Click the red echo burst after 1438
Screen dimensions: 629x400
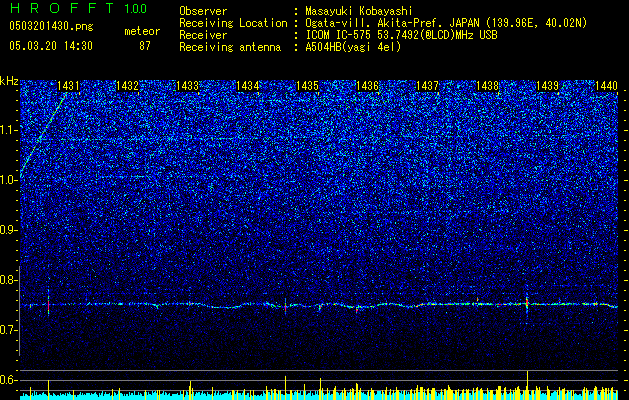pos(527,304)
